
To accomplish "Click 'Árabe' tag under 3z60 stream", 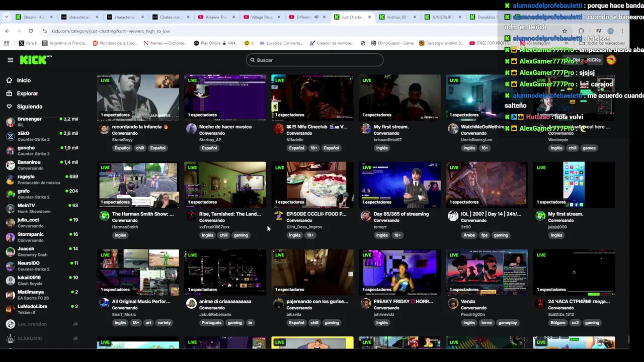I will point(469,235).
